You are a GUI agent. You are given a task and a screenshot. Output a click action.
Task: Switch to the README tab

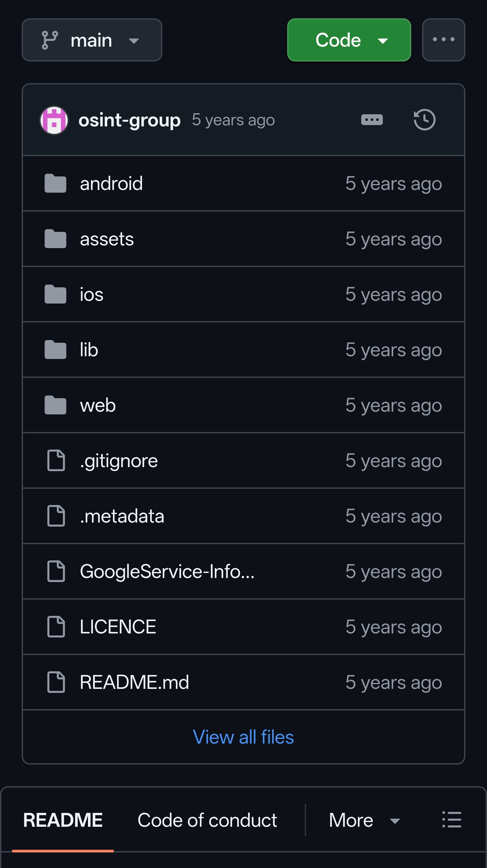[x=63, y=820]
